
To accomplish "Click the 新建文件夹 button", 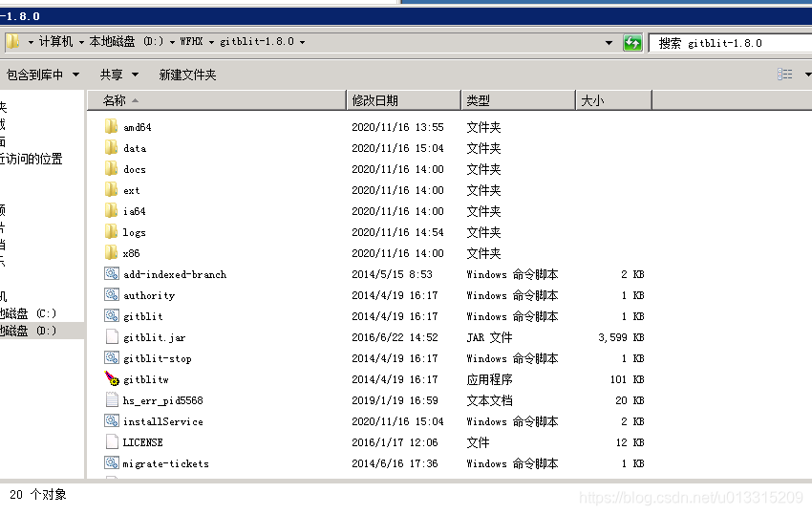I will pos(187,75).
